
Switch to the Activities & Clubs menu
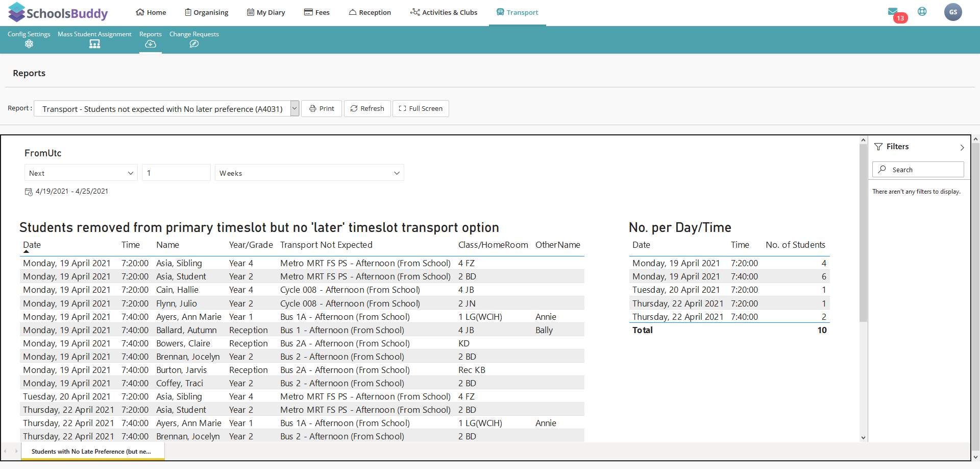point(444,12)
